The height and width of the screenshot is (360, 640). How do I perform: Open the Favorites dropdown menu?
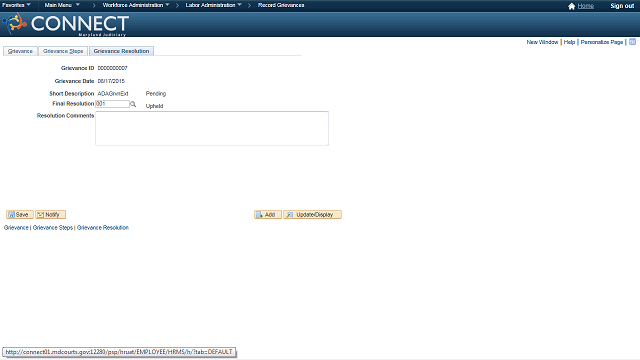[16, 5]
